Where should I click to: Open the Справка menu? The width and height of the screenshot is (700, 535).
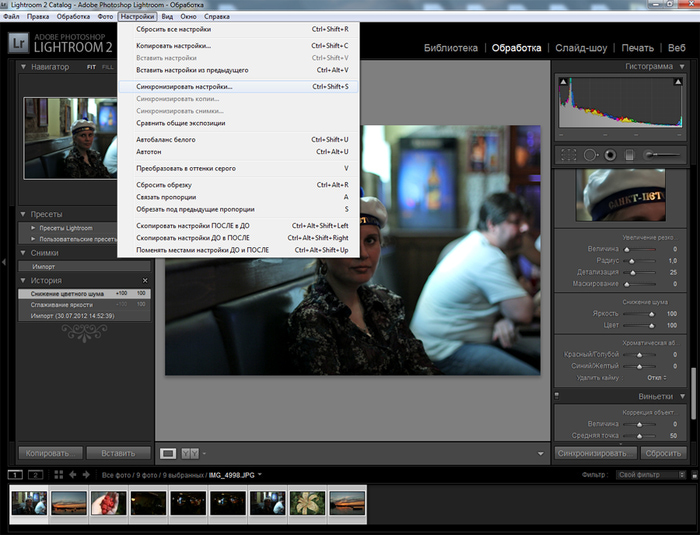coord(217,17)
